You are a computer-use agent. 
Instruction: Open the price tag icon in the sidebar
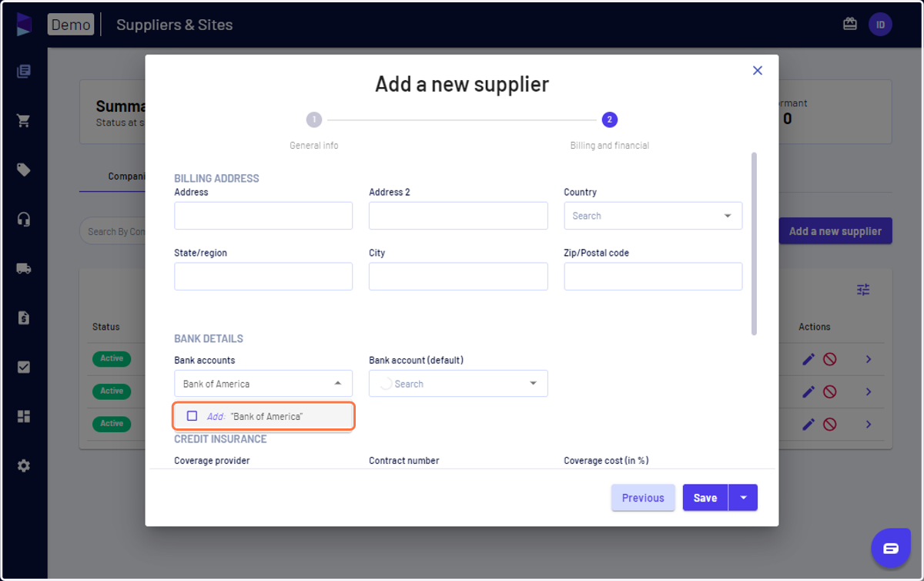[24, 170]
